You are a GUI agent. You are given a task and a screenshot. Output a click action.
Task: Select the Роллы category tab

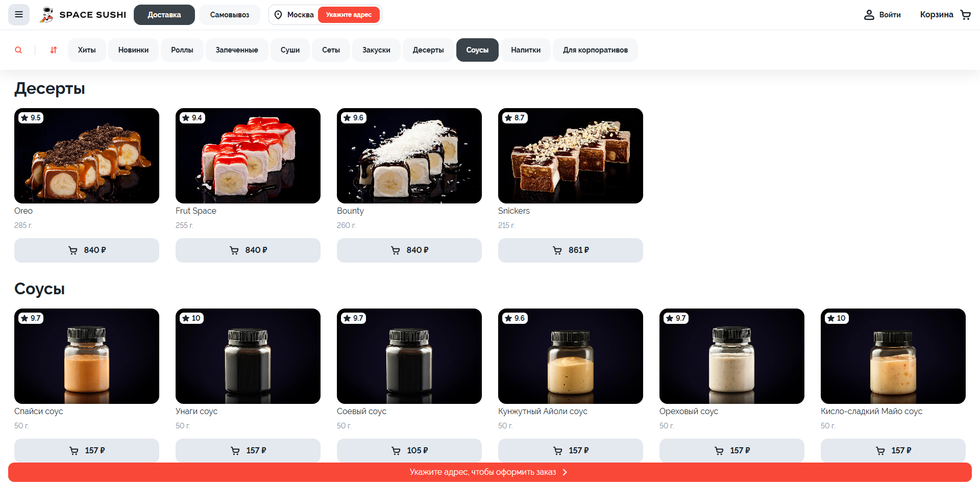[x=182, y=50]
